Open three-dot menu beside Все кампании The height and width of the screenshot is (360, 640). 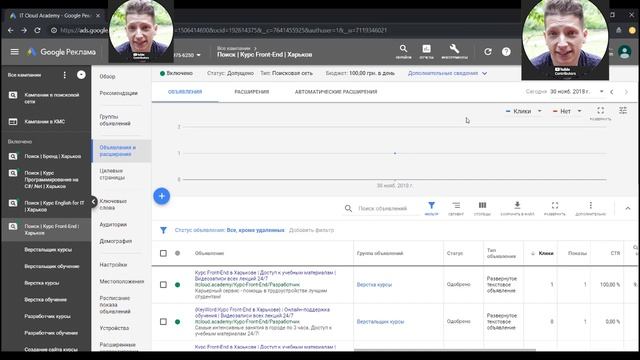[x=64, y=75]
